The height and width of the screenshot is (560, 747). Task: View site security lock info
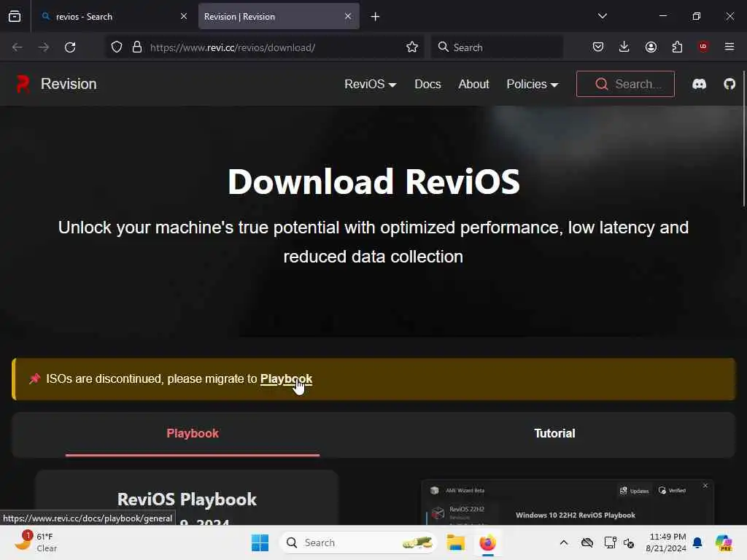137,47
